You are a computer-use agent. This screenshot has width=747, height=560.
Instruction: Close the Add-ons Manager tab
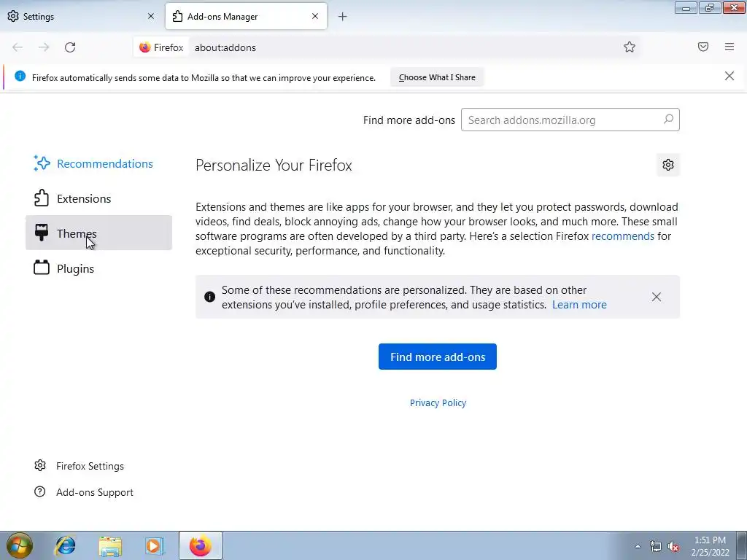315,16
